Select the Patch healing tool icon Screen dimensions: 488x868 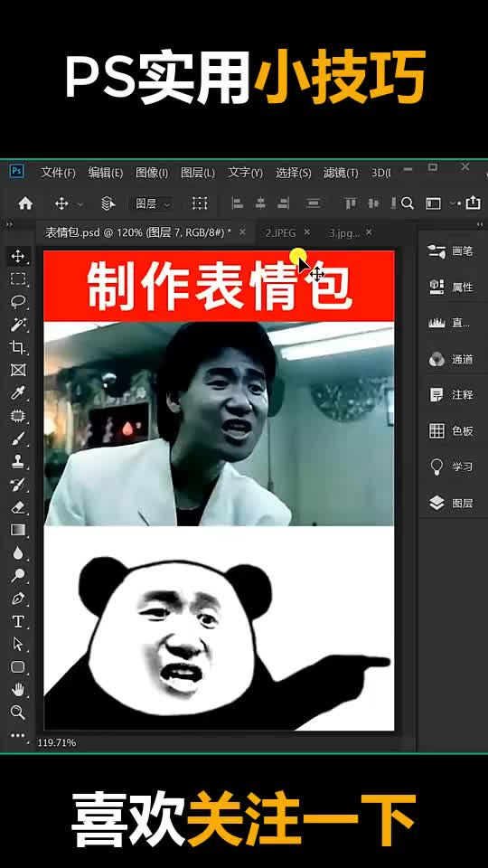point(18,416)
